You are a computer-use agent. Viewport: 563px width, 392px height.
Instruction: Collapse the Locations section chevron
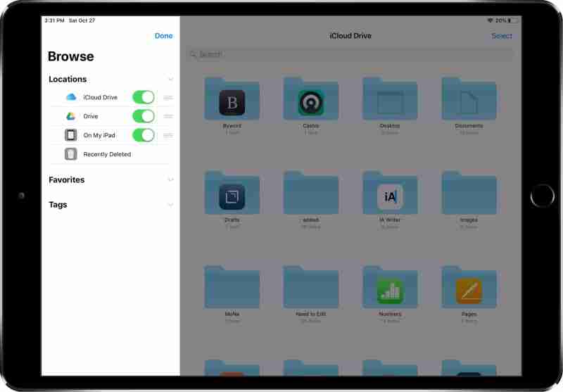click(x=170, y=79)
